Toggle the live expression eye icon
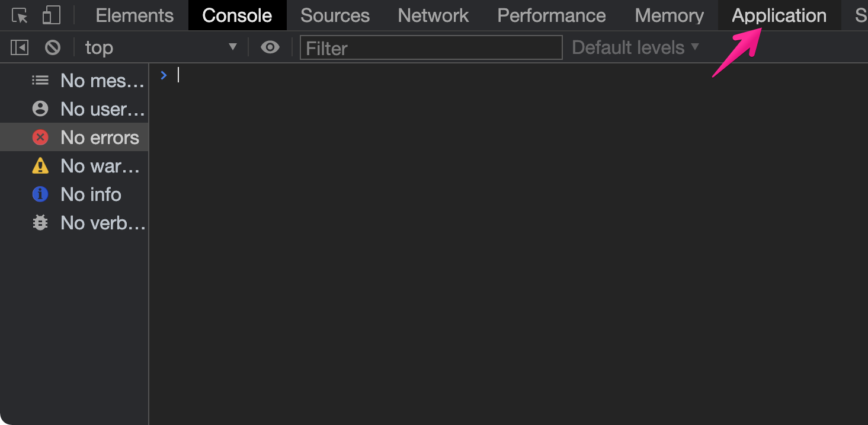The height and width of the screenshot is (425, 868). (270, 47)
